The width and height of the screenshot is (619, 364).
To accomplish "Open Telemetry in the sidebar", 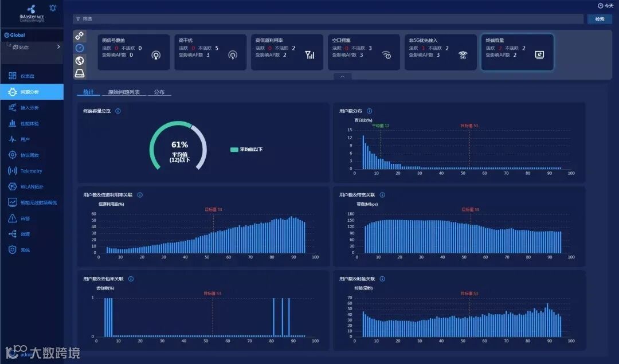I will tap(32, 171).
